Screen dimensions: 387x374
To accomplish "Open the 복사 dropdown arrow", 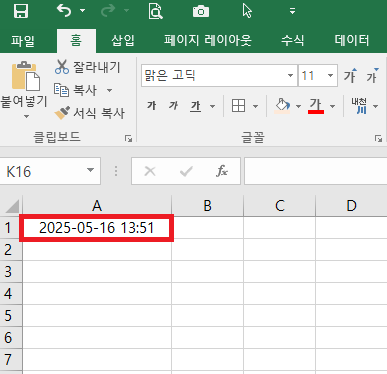I will [x=109, y=90].
